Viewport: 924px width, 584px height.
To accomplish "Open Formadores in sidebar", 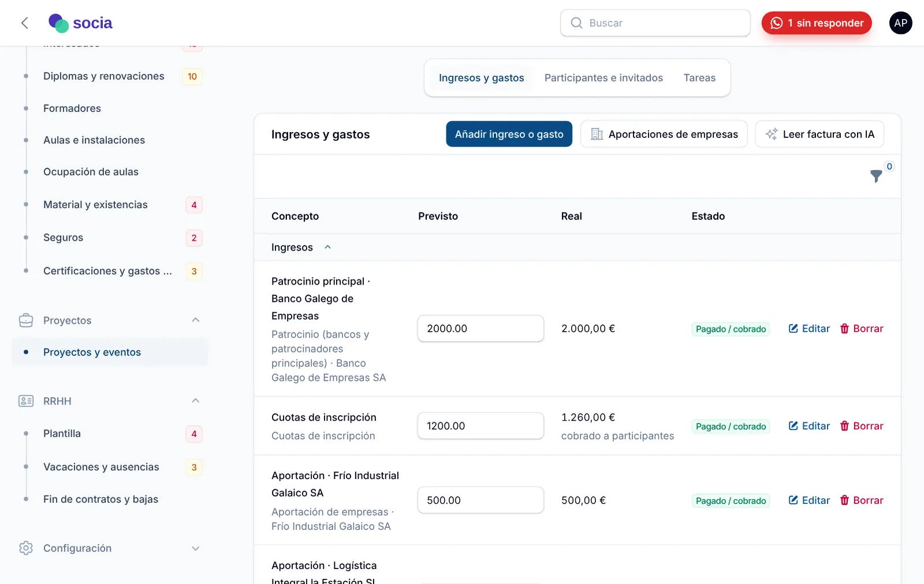I will (x=72, y=108).
